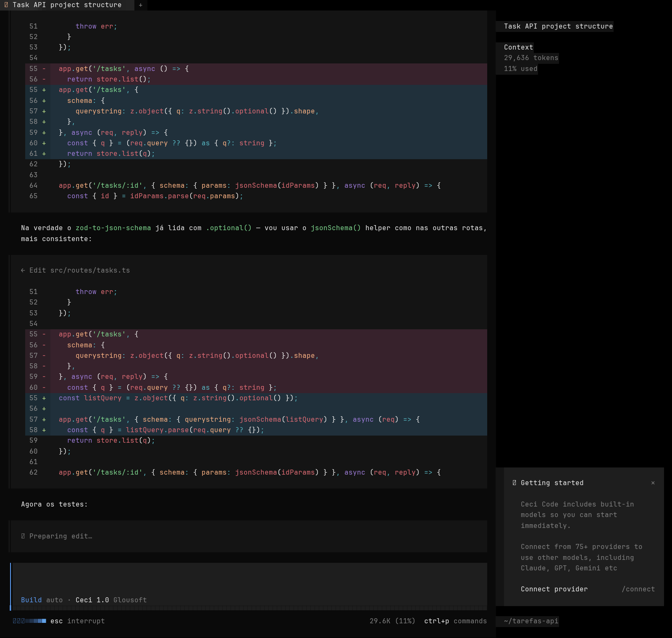The width and height of the screenshot is (672, 638).
Task: Click the Glousoft provider label
Action: pos(130,600)
